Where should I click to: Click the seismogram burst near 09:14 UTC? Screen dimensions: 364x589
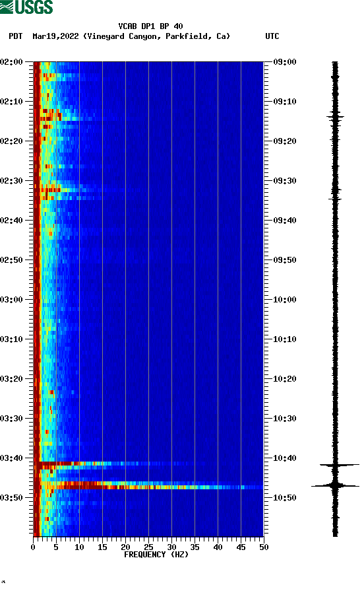[x=335, y=117]
